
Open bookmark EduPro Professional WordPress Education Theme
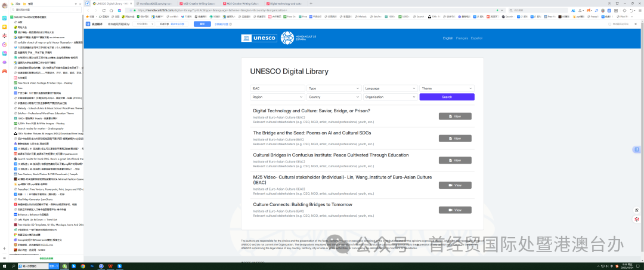[45, 113]
